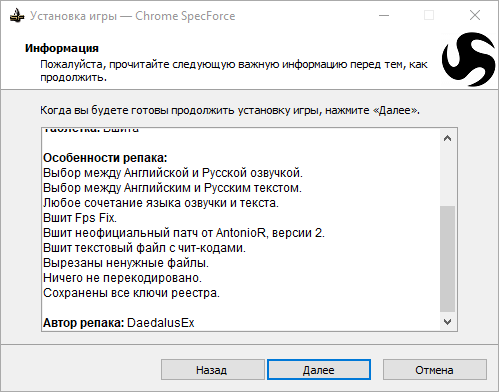Click the scrollbar track above the thumb
This screenshot has width=499, height=392.
(447, 176)
